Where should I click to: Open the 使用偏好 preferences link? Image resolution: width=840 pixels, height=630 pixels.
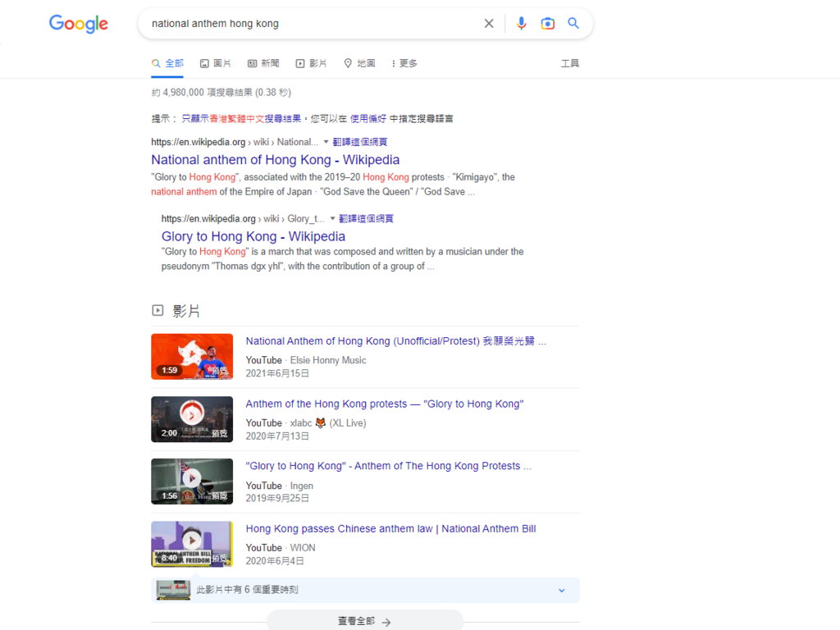pos(368,118)
